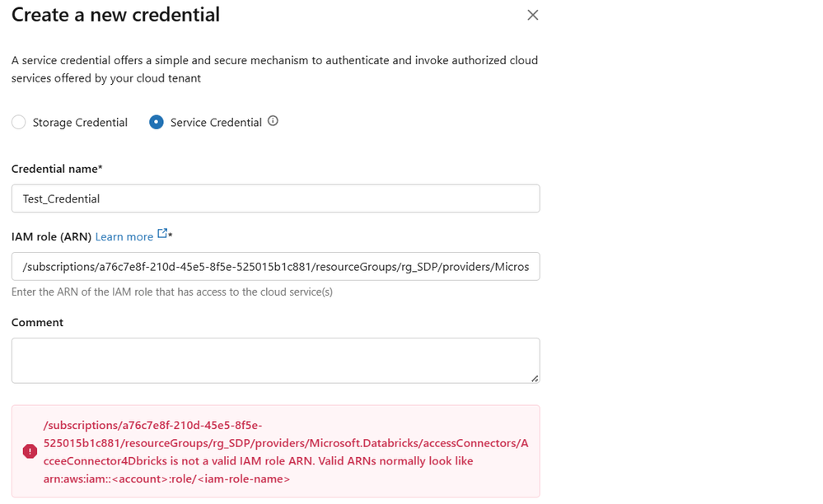Click the Comment field label

[x=37, y=322]
